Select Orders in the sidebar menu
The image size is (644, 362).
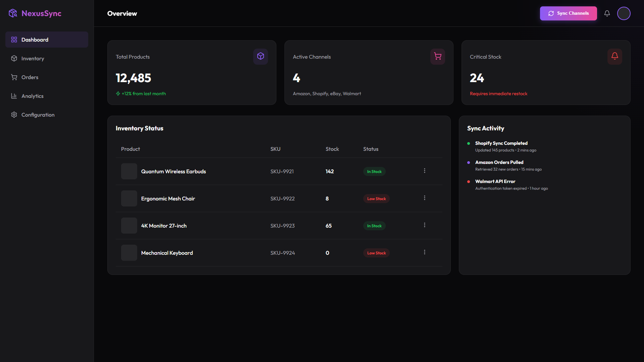click(30, 77)
